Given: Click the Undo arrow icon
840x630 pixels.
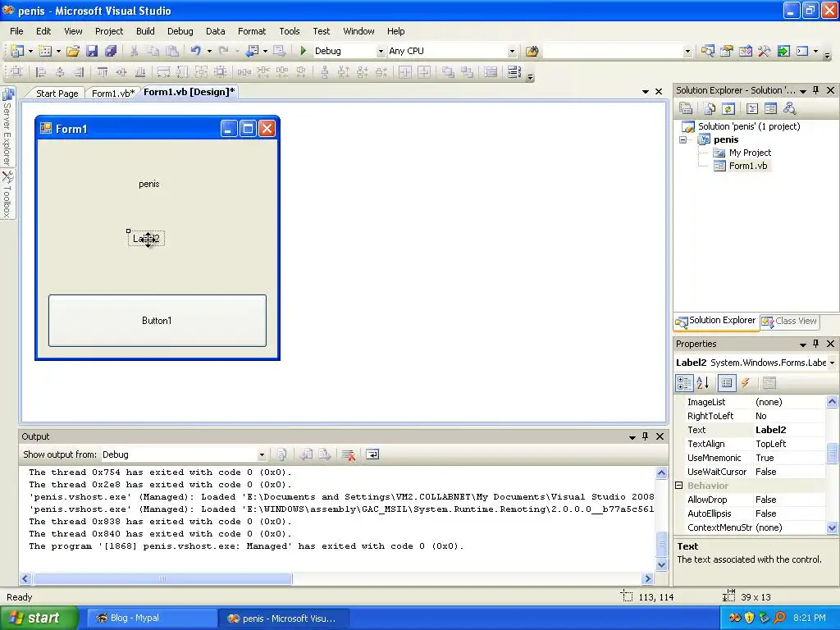Looking at the screenshot, I should 195,51.
